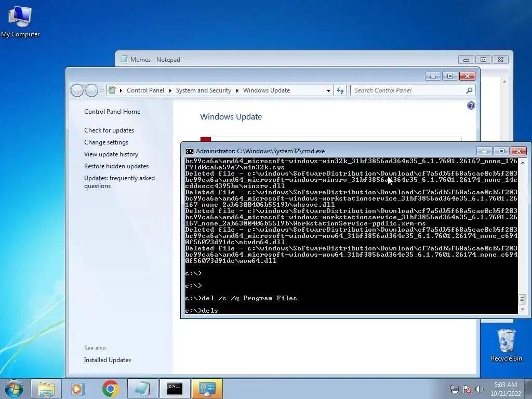This screenshot has height=399, width=532.
Task: Click the red Windows Update status shield
Action: coord(206,139)
